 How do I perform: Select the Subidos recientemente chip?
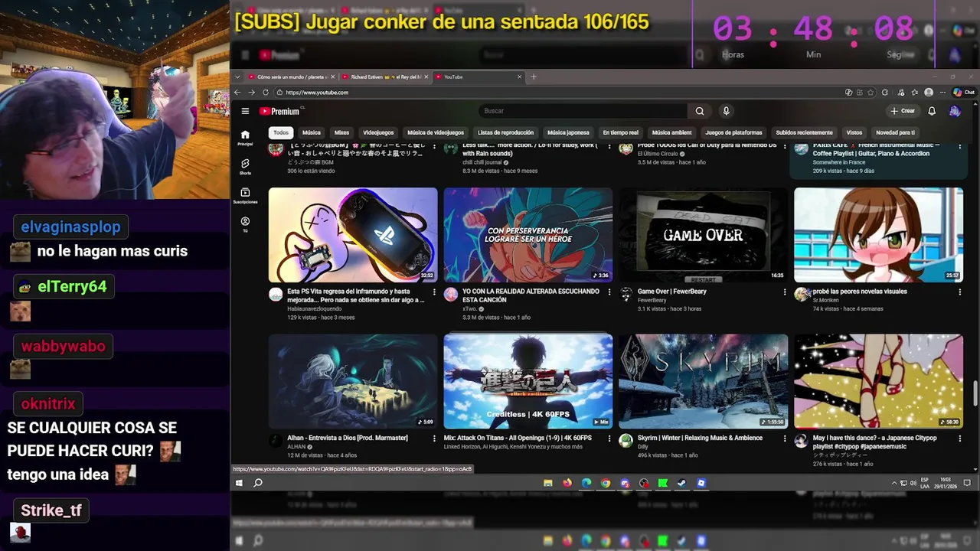(x=804, y=132)
